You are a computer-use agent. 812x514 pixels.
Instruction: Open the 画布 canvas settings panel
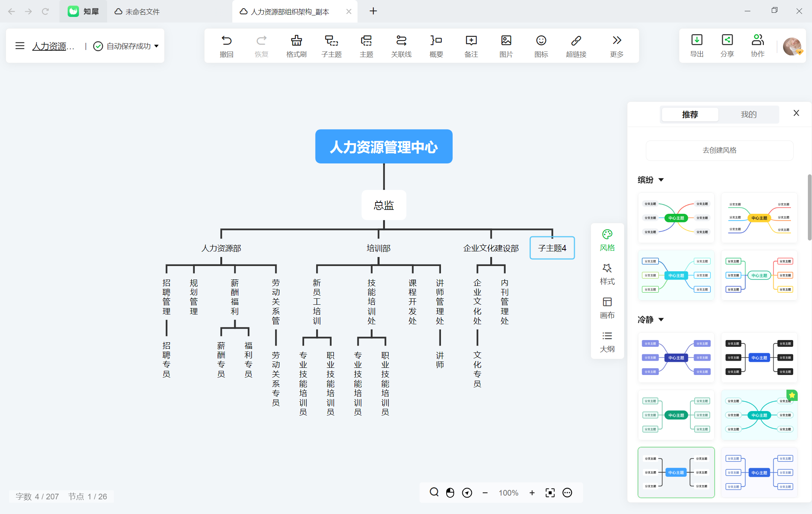tap(607, 308)
